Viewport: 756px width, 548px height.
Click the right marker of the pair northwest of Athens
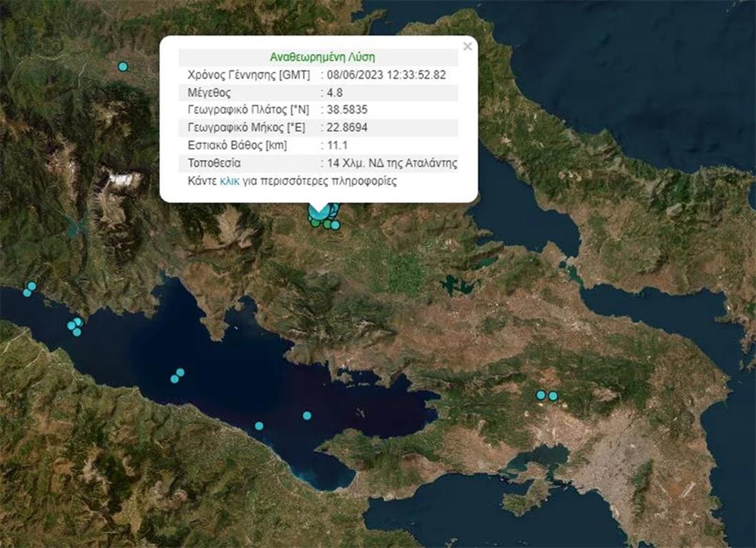[553, 395]
